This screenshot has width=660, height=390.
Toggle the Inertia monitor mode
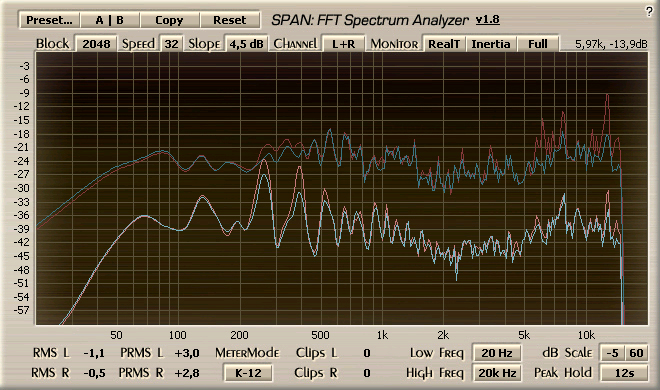(x=490, y=44)
